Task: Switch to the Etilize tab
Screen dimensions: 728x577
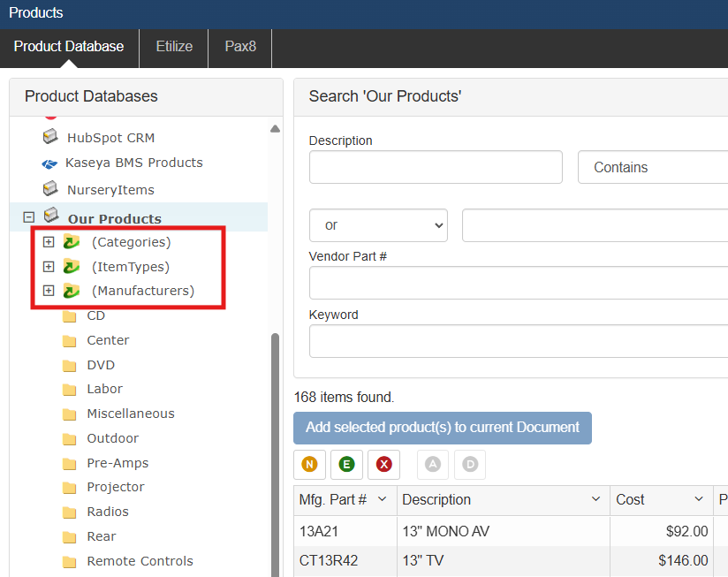Action: coord(174,47)
